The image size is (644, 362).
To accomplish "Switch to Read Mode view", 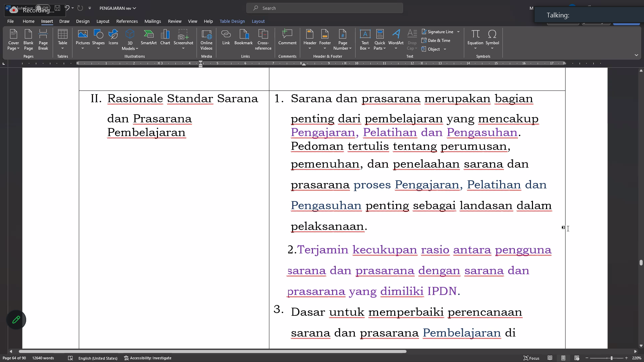I will click(x=550, y=358).
